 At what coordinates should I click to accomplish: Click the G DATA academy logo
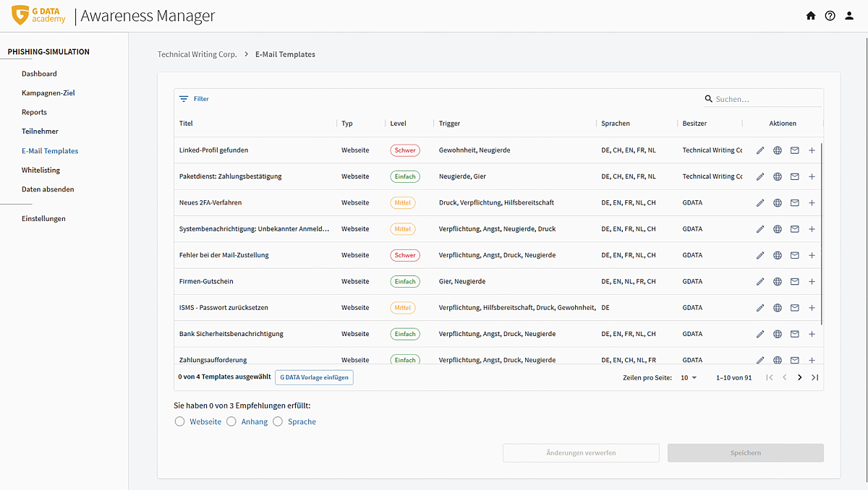point(40,15)
